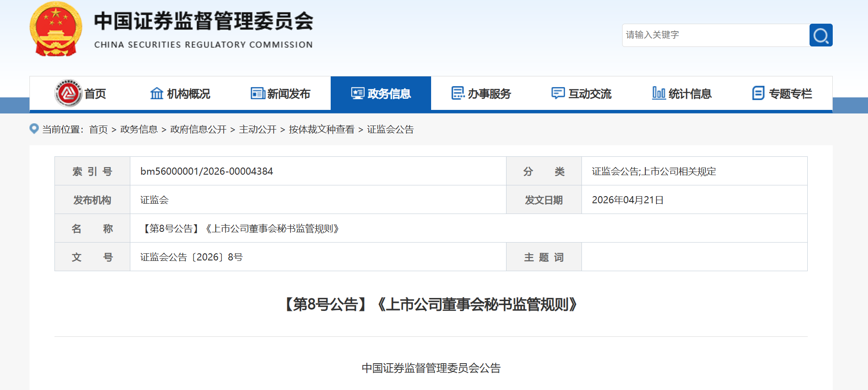Click the bold article headline 【第8号公告】

[431, 304]
